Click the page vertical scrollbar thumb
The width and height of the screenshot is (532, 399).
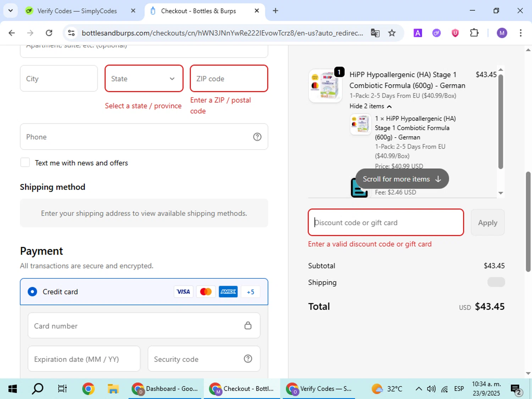click(528, 222)
